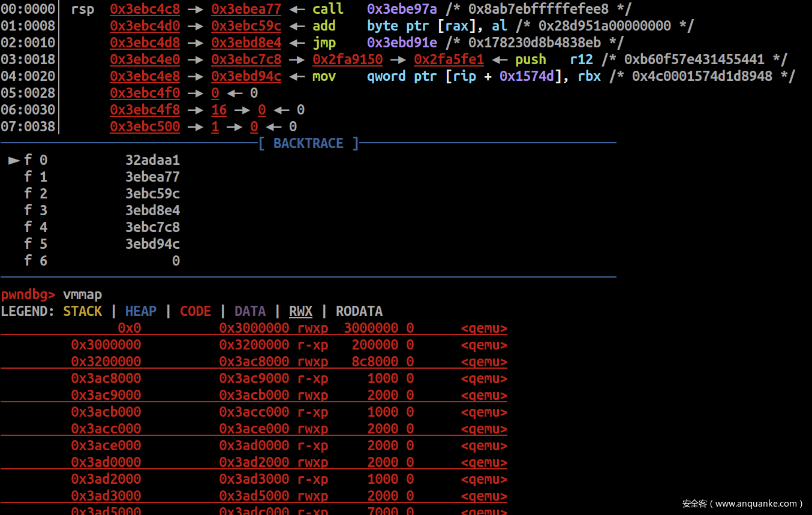The width and height of the screenshot is (812, 515).
Task: Select the 0x3ebd94c mov instruction link
Action: 246,76
